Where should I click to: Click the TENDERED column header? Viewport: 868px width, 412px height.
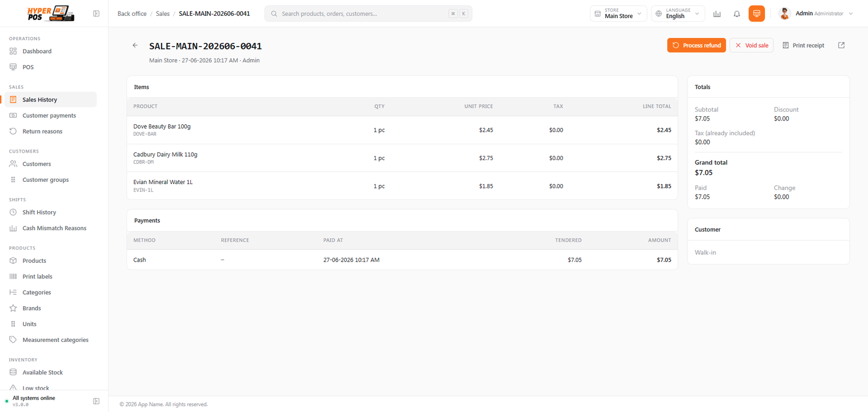[x=568, y=240]
